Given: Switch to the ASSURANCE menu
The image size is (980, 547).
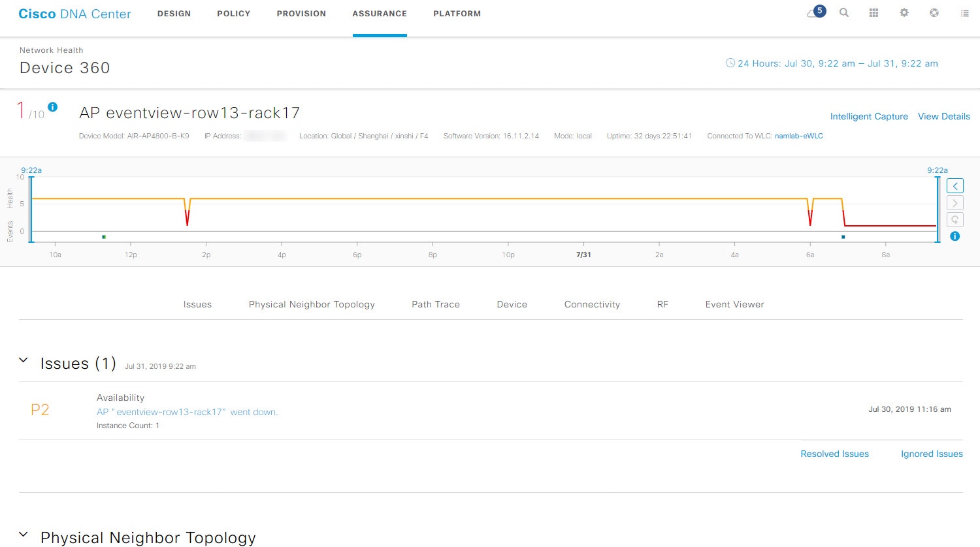Looking at the screenshot, I should coord(380,14).
